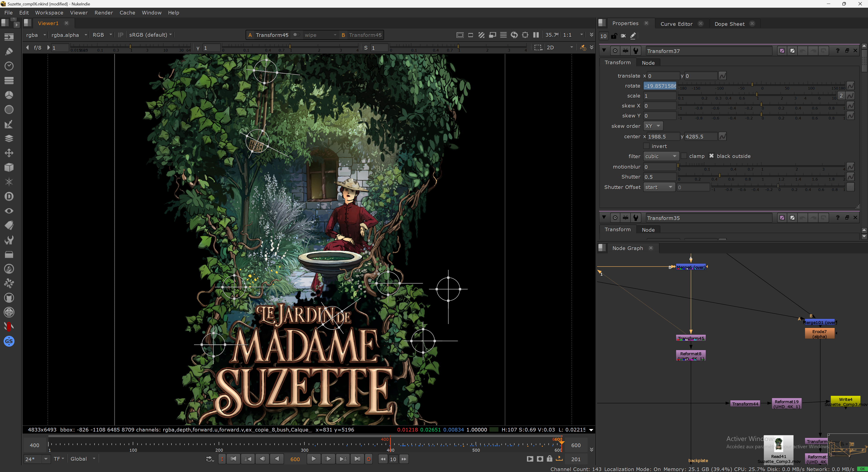Open the Time nodes clock icon
This screenshot has width=868, height=472.
[9, 66]
